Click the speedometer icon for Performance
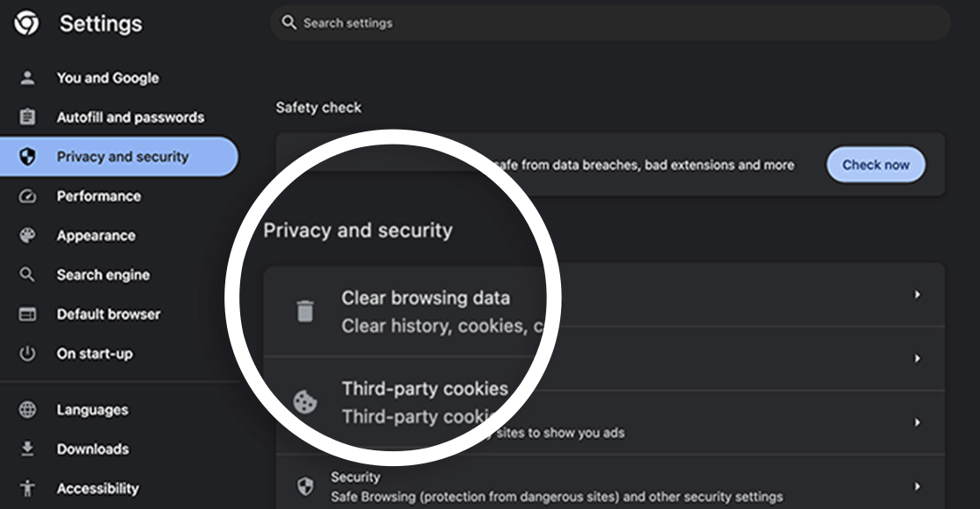 (27, 196)
